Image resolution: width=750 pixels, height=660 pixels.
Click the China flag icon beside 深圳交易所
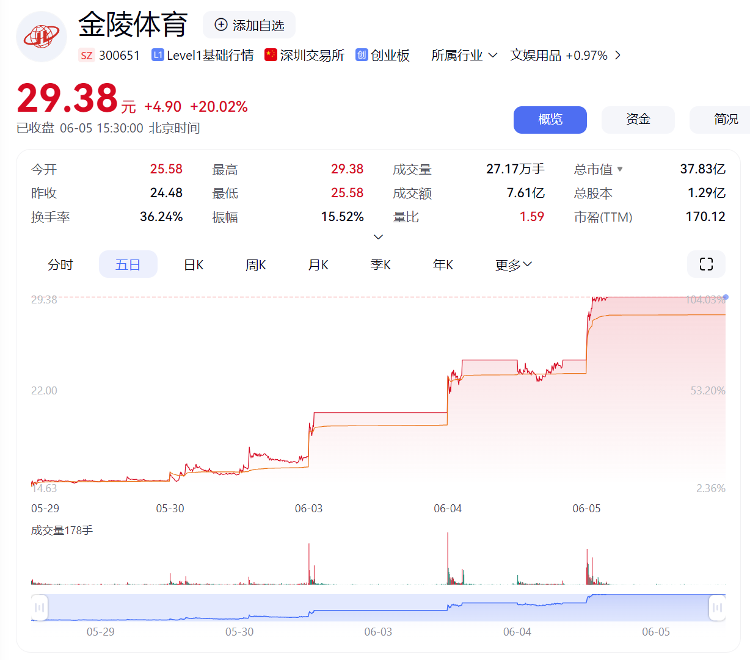pyautogui.click(x=270, y=55)
